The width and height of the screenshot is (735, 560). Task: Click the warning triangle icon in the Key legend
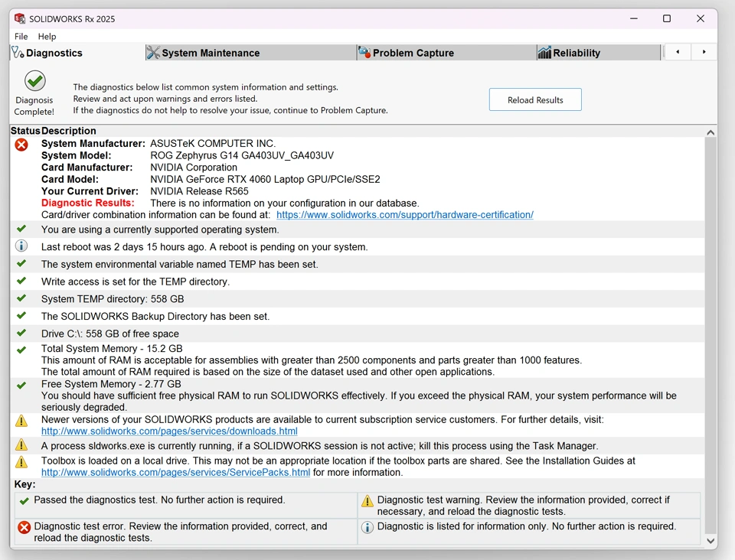click(x=367, y=501)
